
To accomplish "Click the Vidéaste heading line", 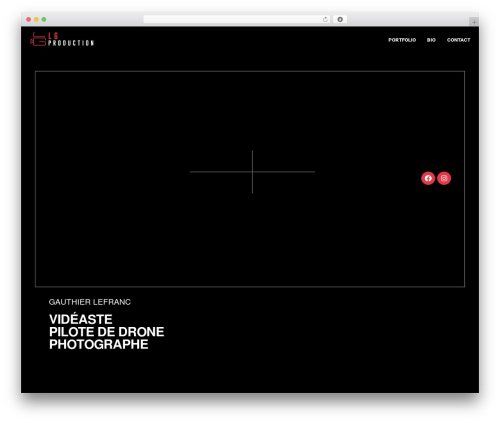I will point(81,319).
